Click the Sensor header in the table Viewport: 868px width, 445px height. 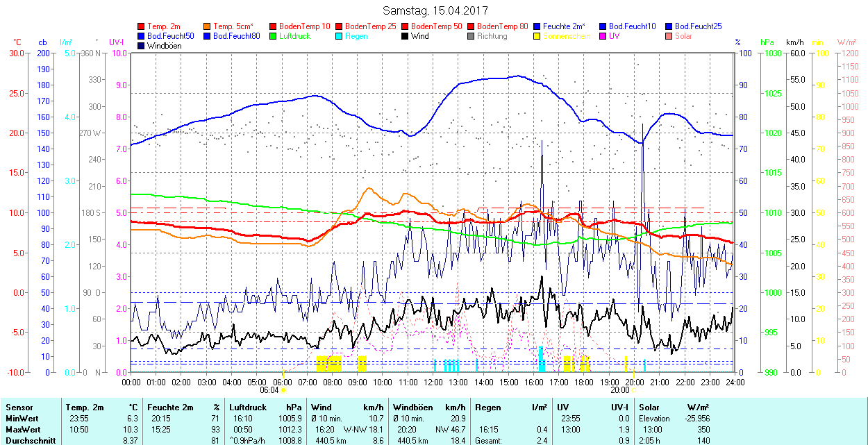[x=19, y=408]
